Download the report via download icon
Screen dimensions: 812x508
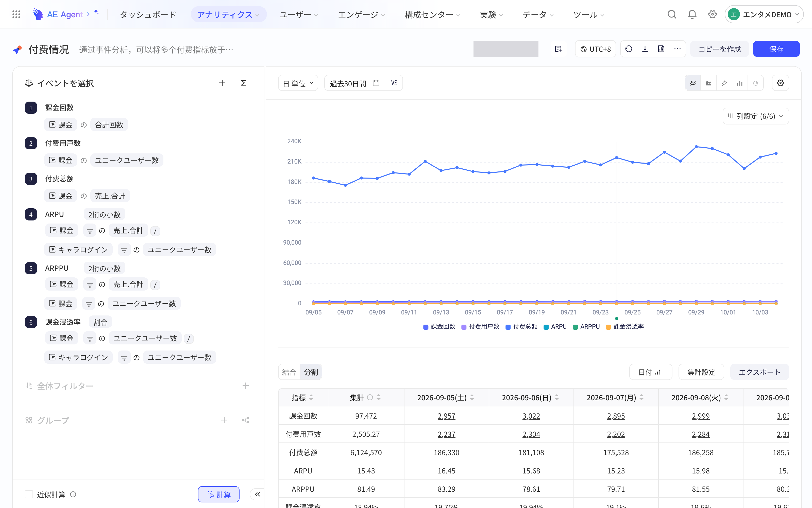(645, 49)
